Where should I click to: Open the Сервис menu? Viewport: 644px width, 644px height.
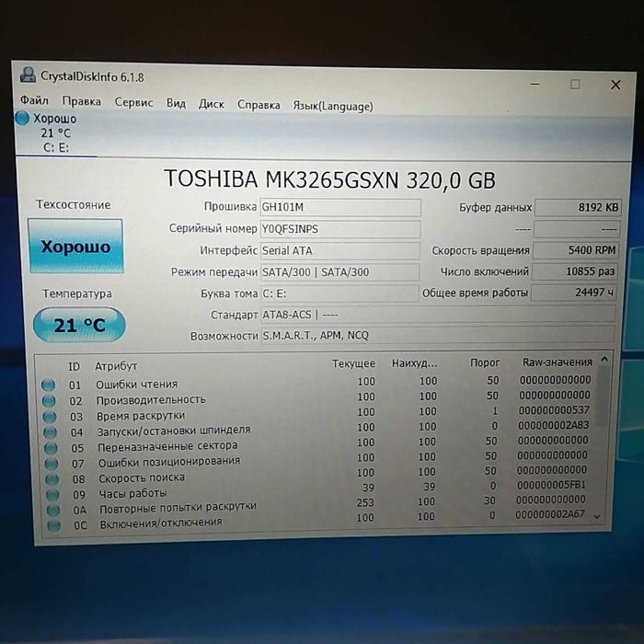pyautogui.click(x=133, y=102)
